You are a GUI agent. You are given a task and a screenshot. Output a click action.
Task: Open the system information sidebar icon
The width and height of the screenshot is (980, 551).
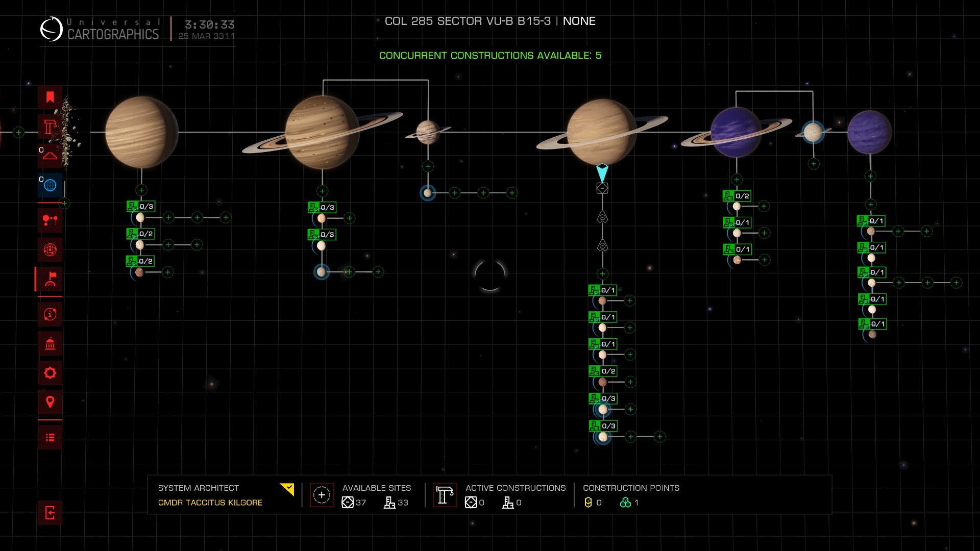50,314
